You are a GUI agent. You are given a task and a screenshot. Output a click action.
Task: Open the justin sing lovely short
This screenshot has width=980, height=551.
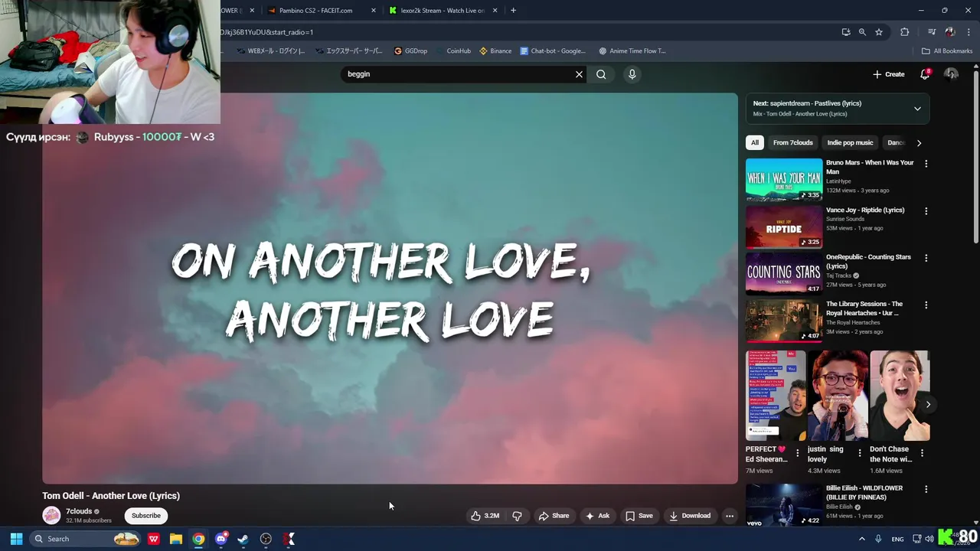838,396
